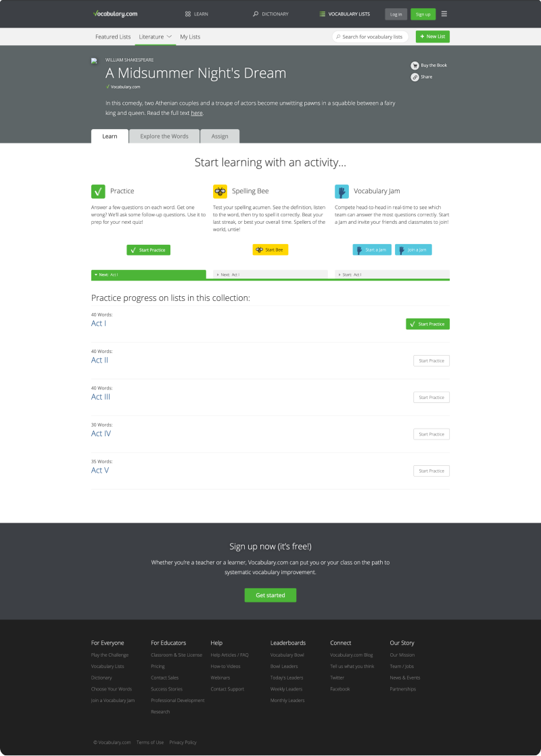Open Our Mission footer link
The height and width of the screenshot is (756, 541).
click(x=402, y=655)
